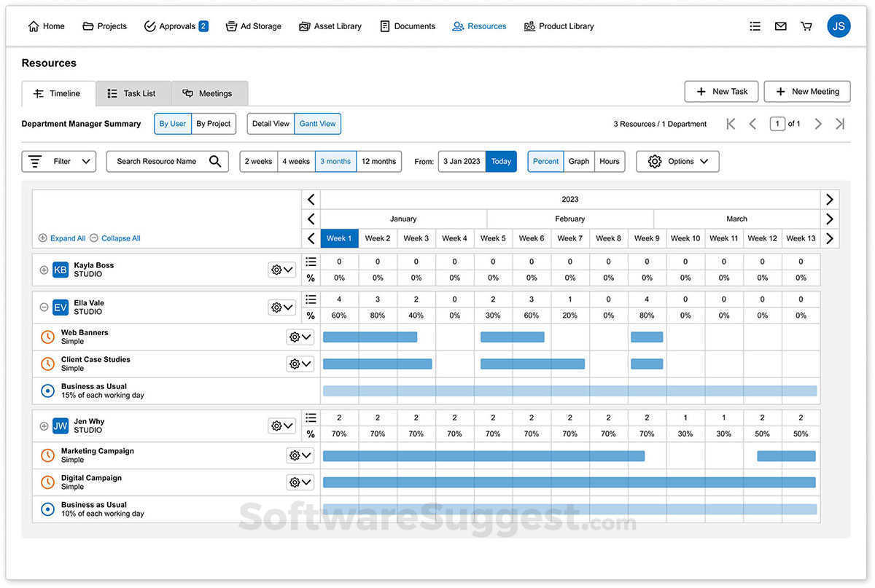The width and height of the screenshot is (875, 588).
Task: Switch to Gantt View toggle
Action: (317, 124)
